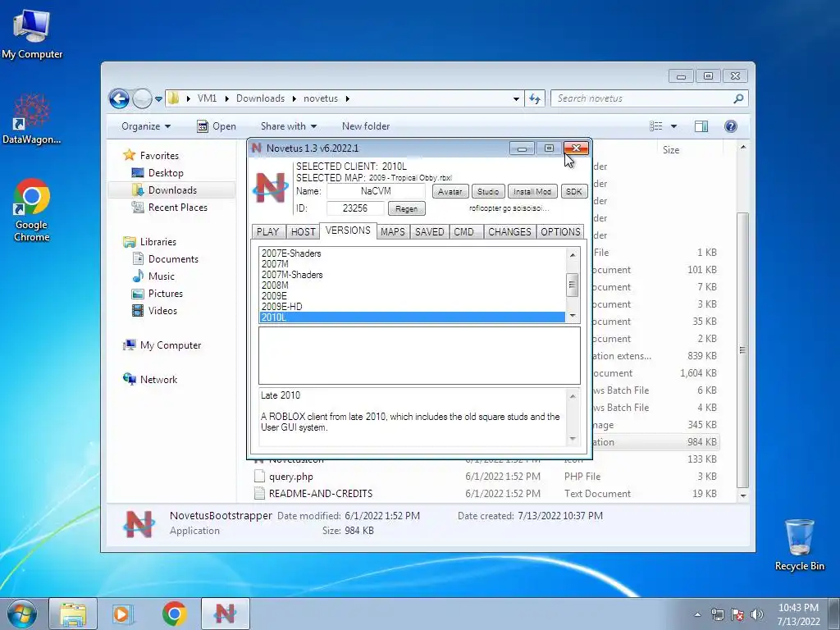Expand the Downloads breadcrumb arrow

pos(294,98)
